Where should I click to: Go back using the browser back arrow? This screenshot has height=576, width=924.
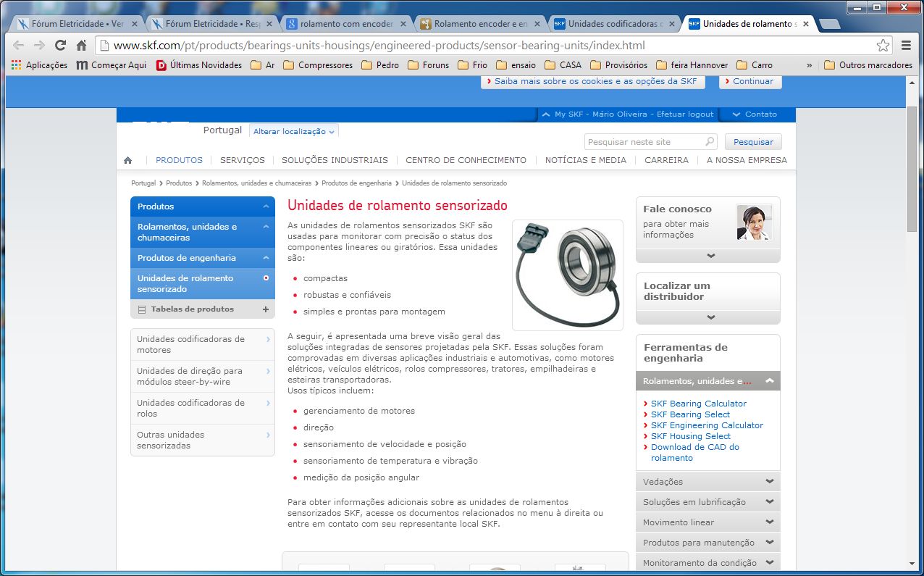[x=19, y=45]
